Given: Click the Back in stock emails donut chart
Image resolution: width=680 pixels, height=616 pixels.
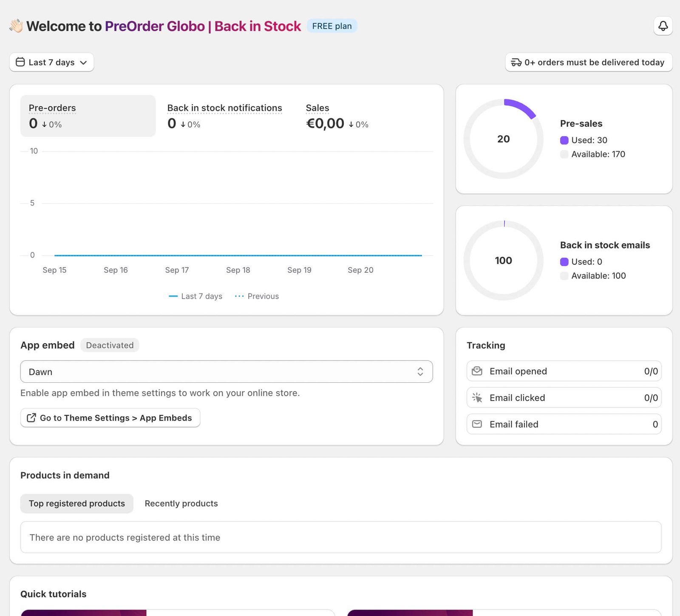Looking at the screenshot, I should point(503,260).
